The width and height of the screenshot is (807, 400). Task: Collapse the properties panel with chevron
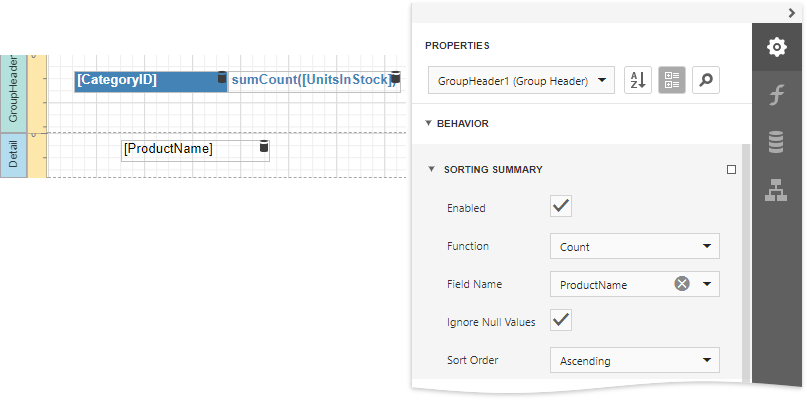[791, 11]
